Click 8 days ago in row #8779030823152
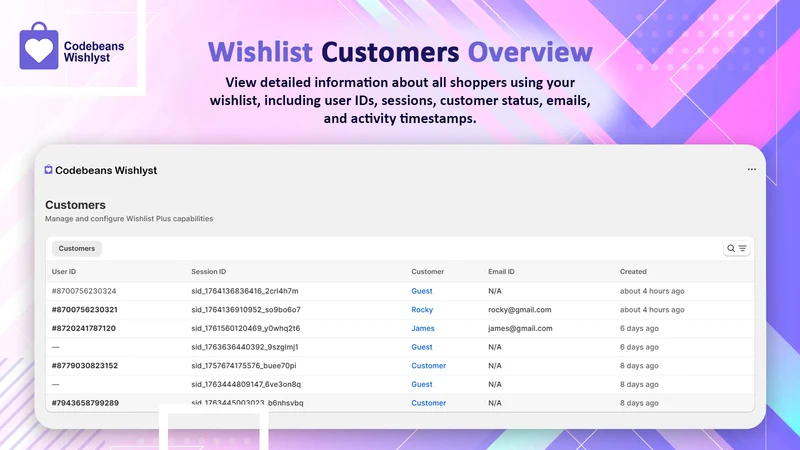Viewport: 800px width, 450px height. pyautogui.click(x=639, y=365)
